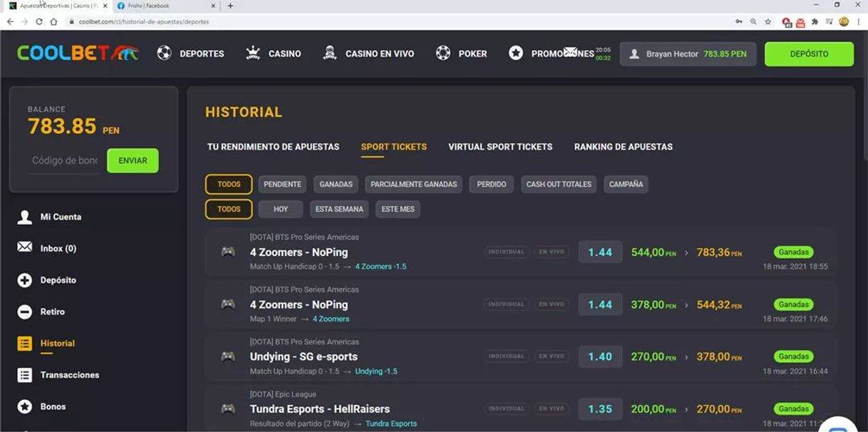Click the Inbox envelope icon in sidebar
The height and width of the screenshot is (432, 868).
tap(25, 247)
